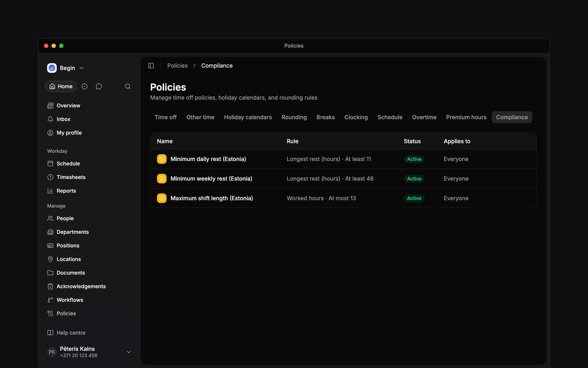Select the Compliance tab

512,117
